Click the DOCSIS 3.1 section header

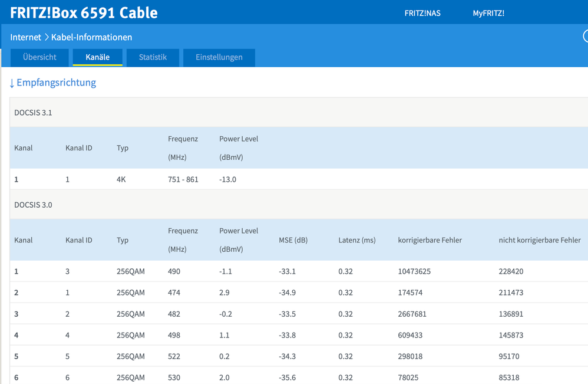coord(33,113)
